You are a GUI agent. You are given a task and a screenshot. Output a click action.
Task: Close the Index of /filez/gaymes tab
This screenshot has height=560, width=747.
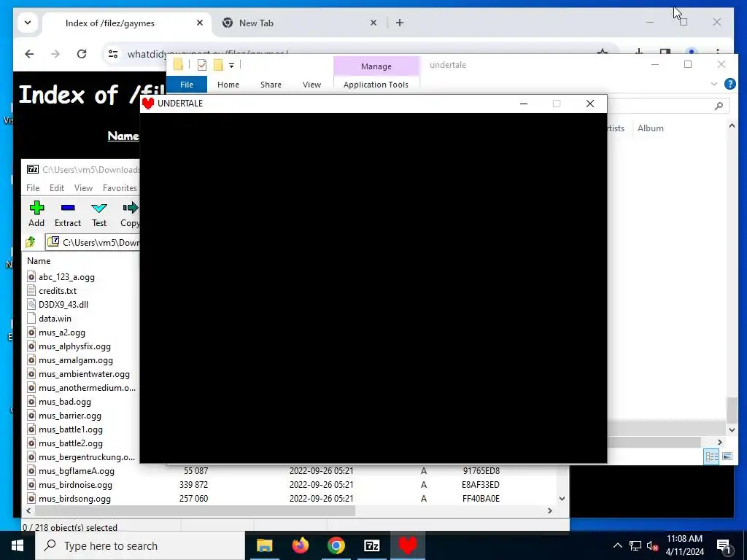pyautogui.click(x=200, y=23)
